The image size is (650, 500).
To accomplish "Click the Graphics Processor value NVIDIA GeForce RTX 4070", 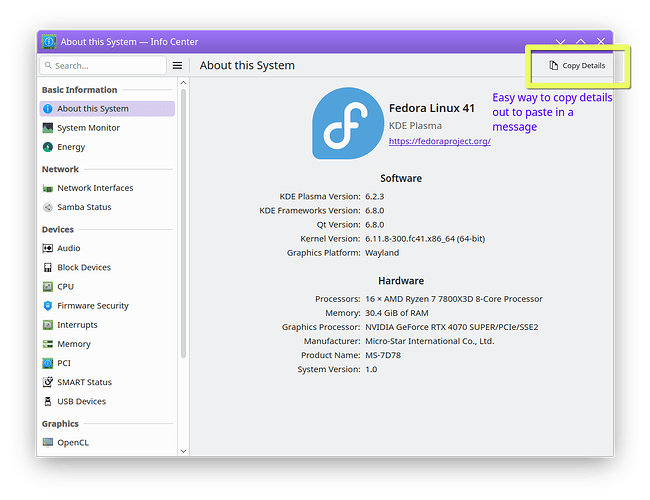I will coord(451,327).
